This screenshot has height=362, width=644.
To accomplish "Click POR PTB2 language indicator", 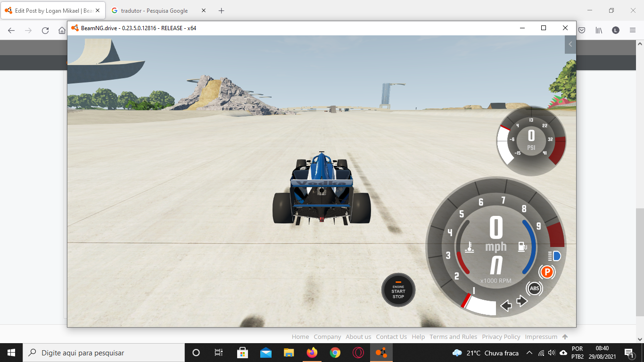I will (577, 353).
